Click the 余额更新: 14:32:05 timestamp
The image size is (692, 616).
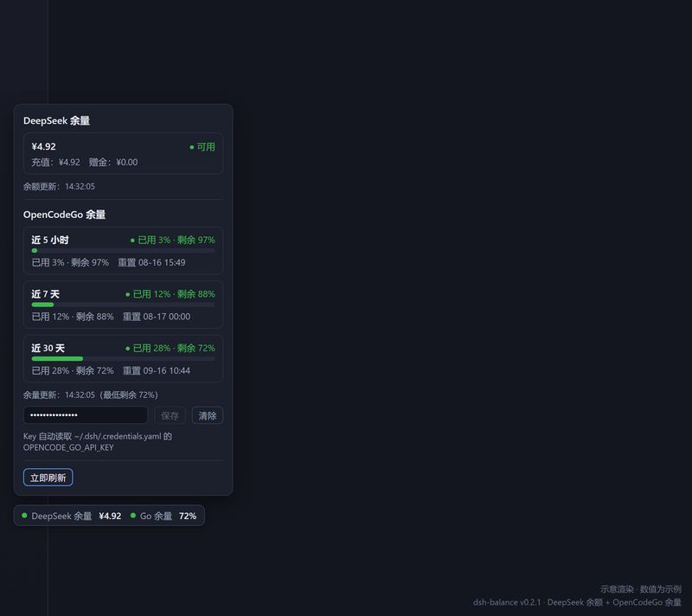click(59, 187)
